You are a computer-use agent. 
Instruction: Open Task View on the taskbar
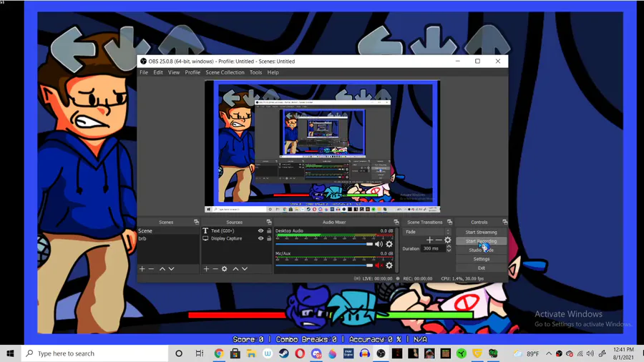point(199,353)
